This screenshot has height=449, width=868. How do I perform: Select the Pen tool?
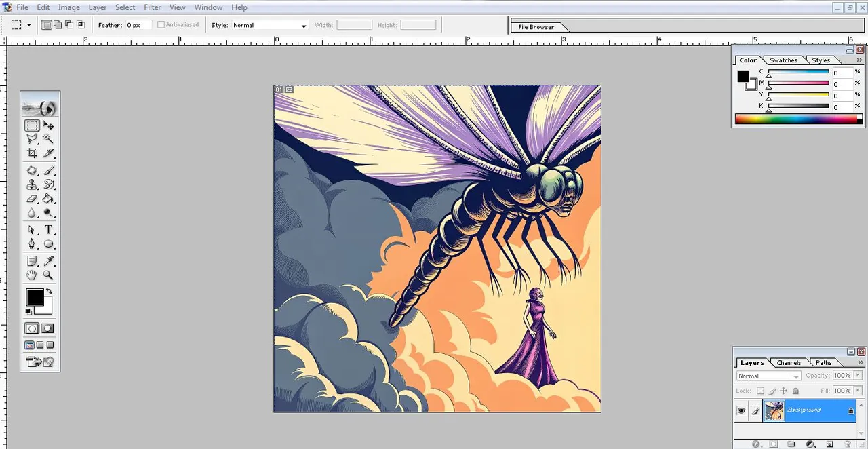tap(32, 244)
